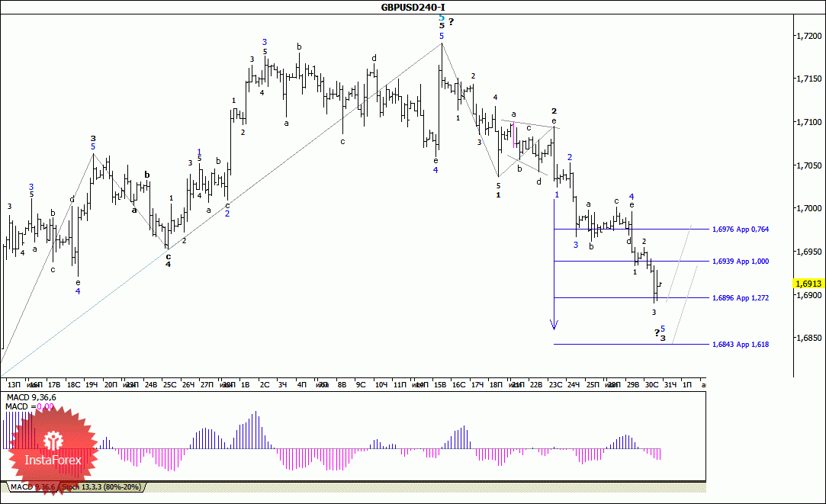Select the 13П date on the time axis
Image resolution: width=826 pixels, height=504 pixels.
point(14,385)
